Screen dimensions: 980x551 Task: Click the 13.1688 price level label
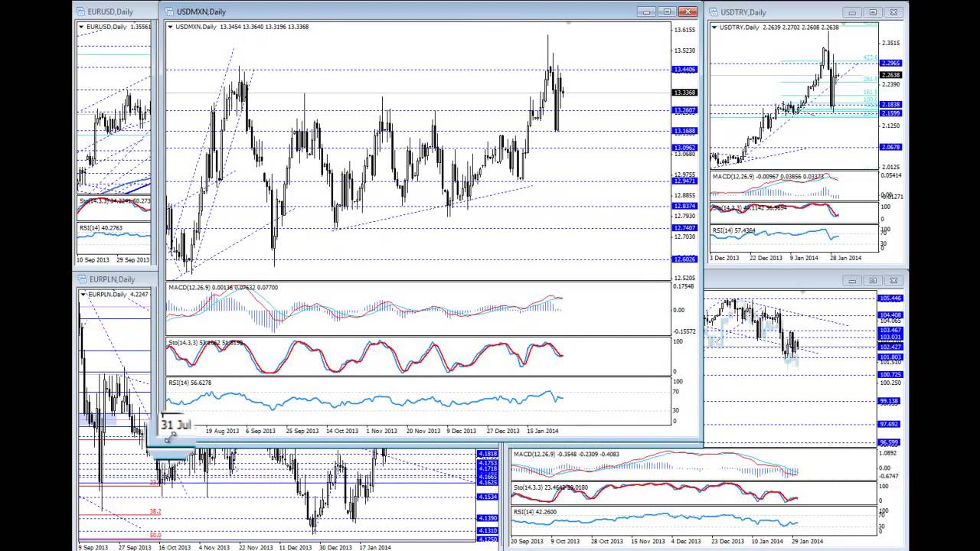[684, 131]
